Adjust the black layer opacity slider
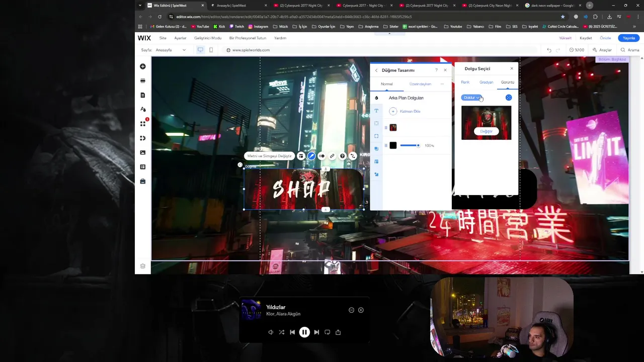This screenshot has width=644, height=362. point(410,145)
